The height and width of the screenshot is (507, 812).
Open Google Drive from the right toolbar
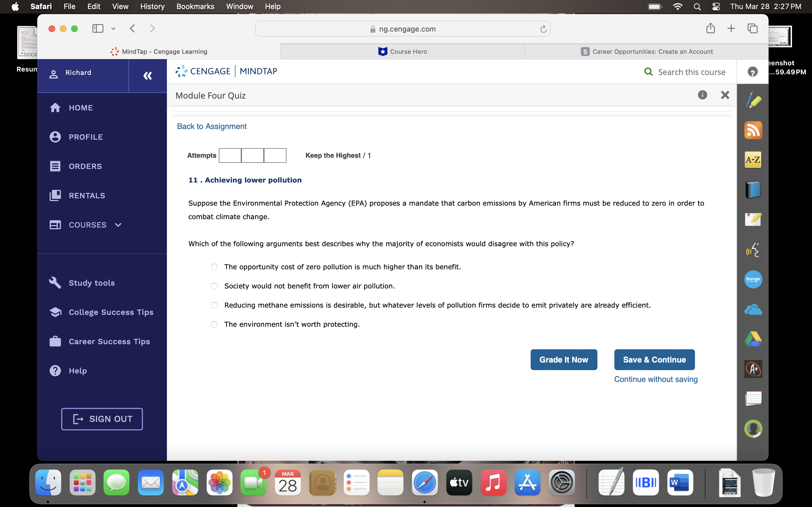(x=753, y=339)
